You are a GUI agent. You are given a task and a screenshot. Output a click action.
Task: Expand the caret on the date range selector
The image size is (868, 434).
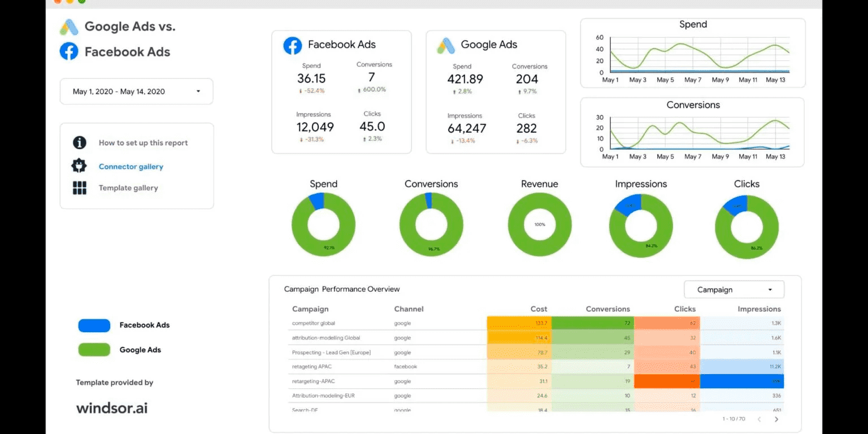point(198,91)
